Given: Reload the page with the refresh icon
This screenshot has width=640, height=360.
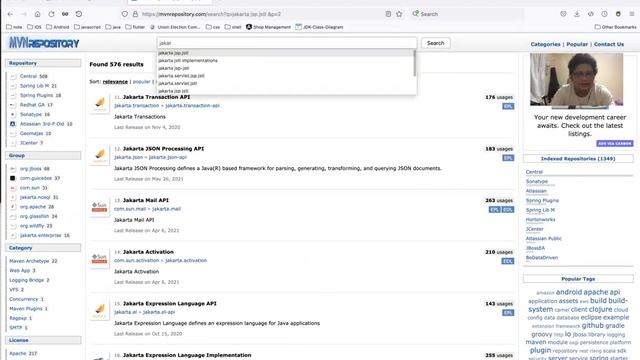Looking at the screenshot, I should point(51,14).
